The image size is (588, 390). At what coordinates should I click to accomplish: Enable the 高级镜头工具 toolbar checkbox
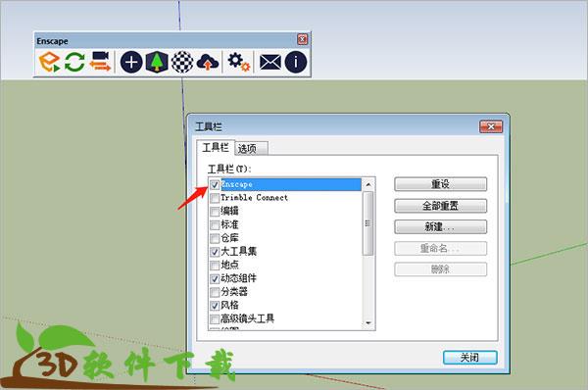pyautogui.click(x=215, y=319)
